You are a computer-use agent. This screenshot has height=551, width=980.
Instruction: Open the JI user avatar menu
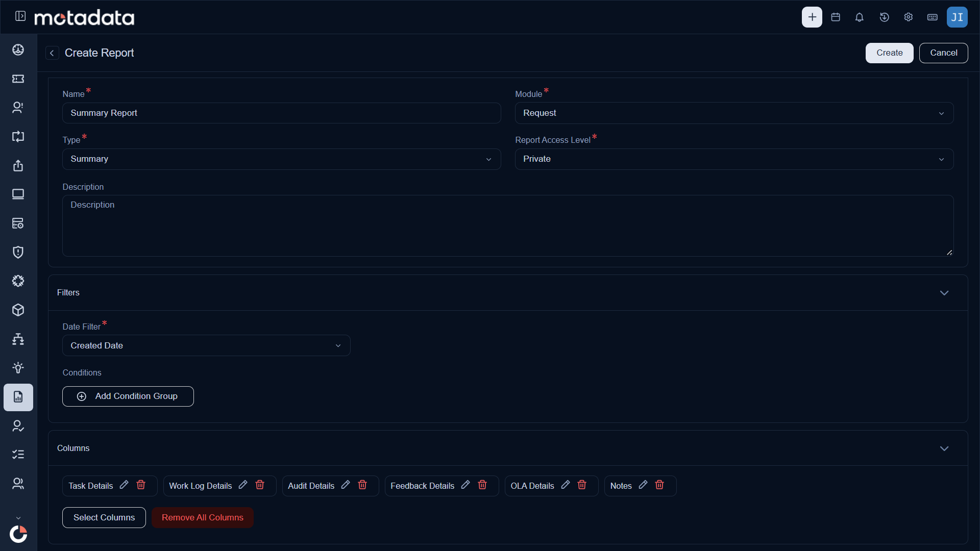tap(957, 17)
